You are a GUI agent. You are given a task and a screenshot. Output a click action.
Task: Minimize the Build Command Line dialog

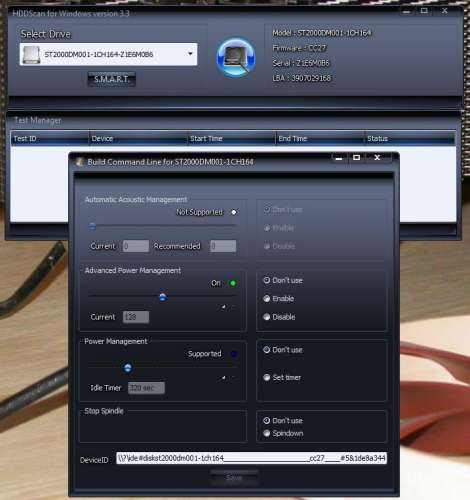pos(339,158)
